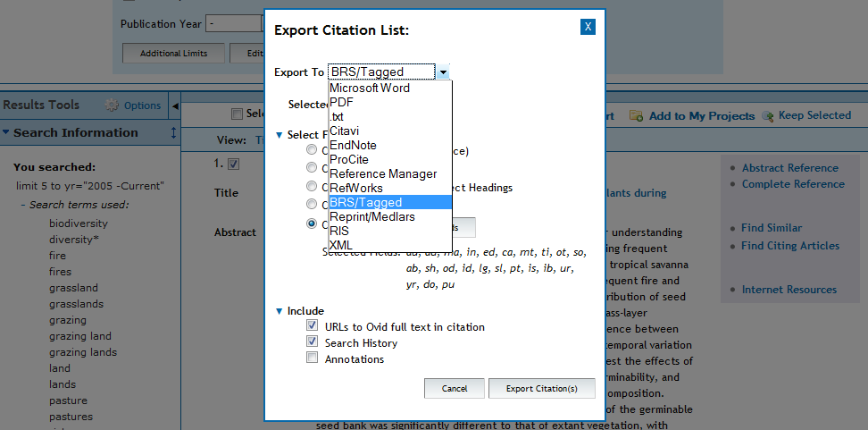Click Add to My Projects icon
Viewport: 868px width, 430px height.
point(637,116)
